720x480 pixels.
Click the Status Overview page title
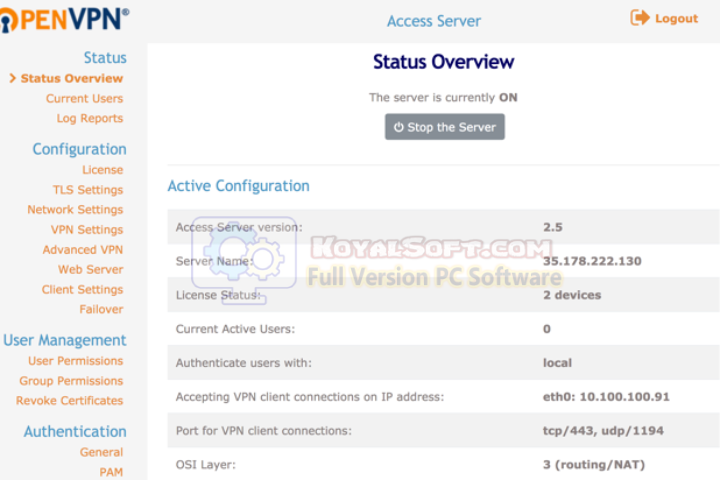444,62
